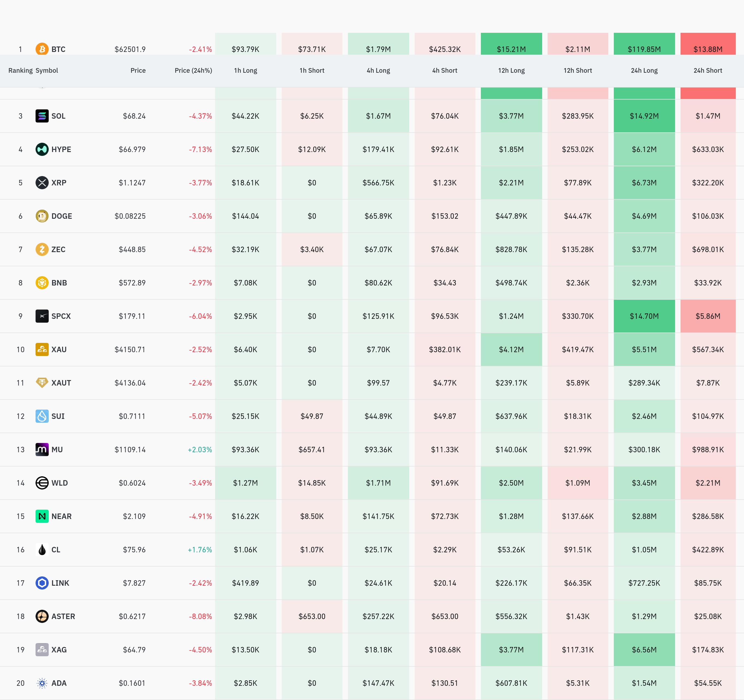Viewport: 744px width, 700px height.
Task: Open the ASTER coin icon
Action: click(x=42, y=616)
